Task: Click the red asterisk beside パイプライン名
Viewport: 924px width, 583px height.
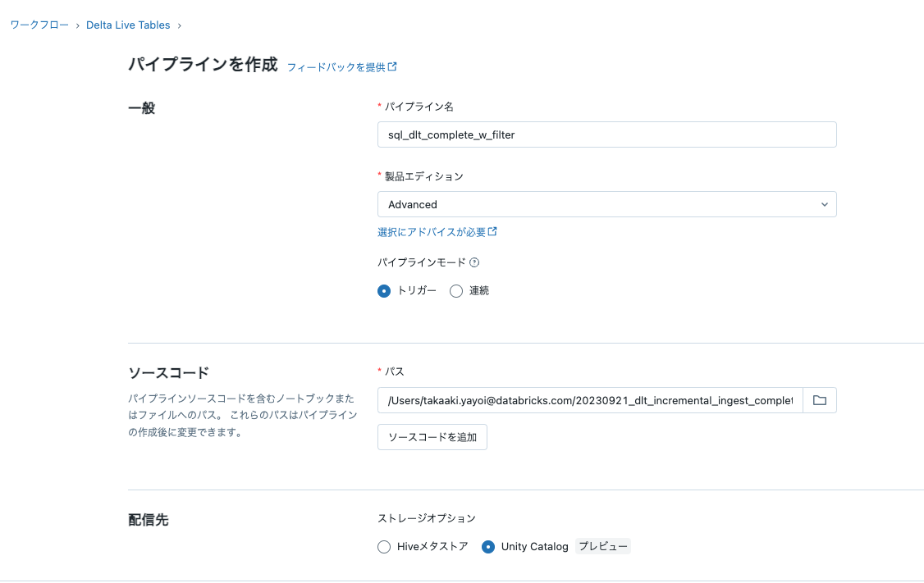Action: tap(380, 106)
